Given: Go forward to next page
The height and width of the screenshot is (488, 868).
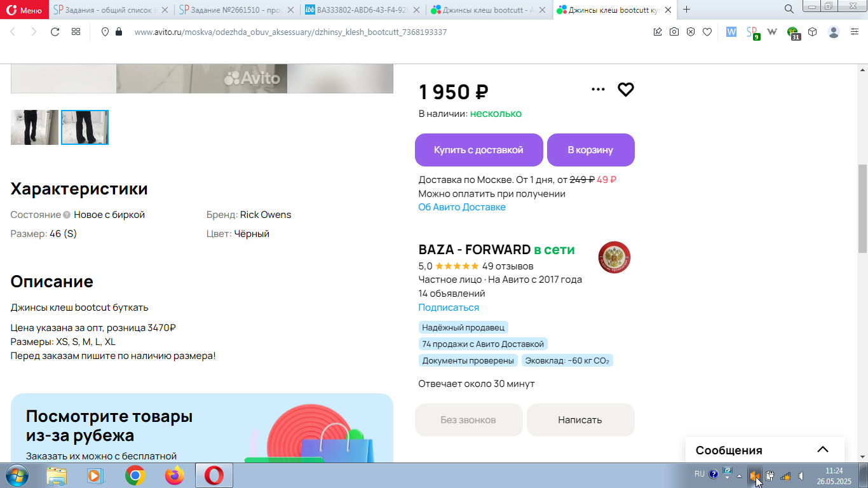Looking at the screenshot, I should tap(34, 32).
